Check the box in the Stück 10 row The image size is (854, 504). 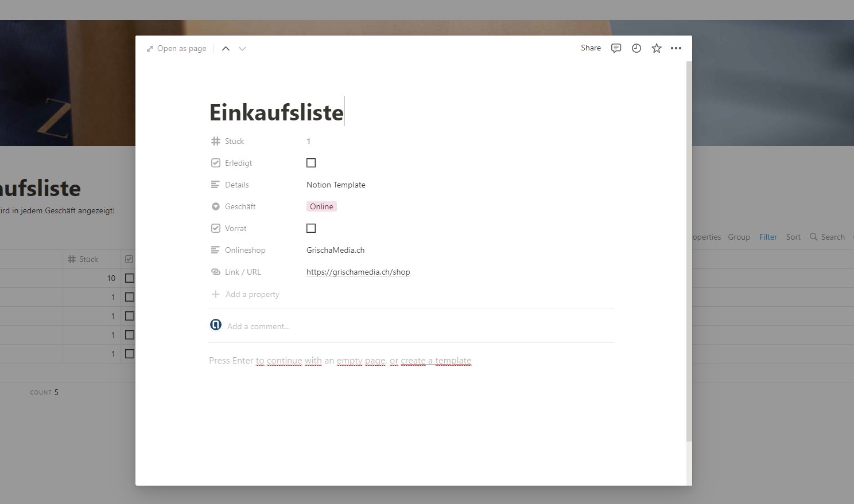tap(130, 278)
